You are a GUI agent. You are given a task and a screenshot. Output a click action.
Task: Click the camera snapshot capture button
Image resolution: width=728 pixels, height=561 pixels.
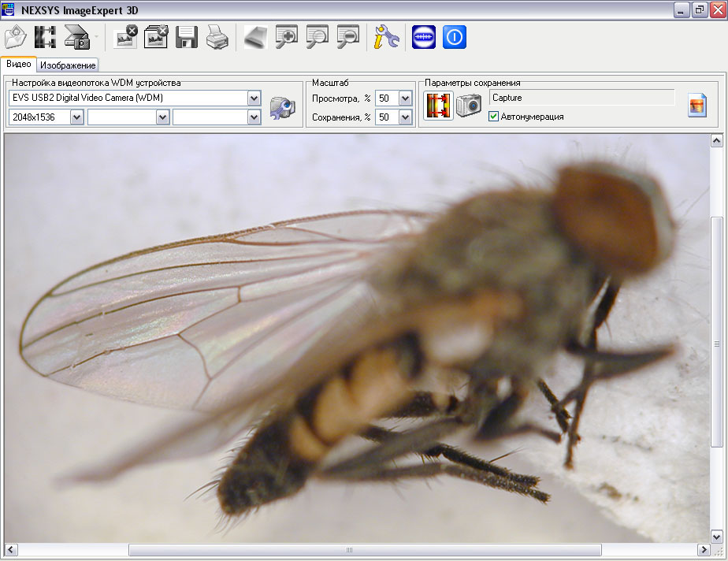point(468,105)
